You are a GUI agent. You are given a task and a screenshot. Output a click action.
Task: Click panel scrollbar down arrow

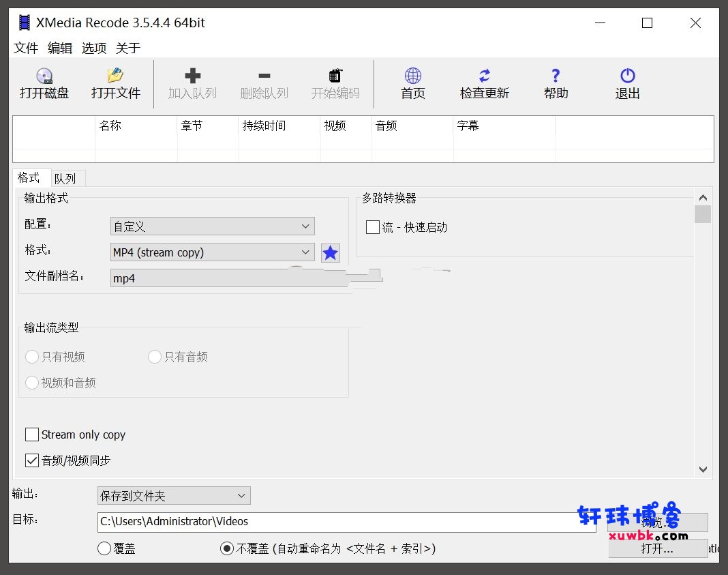pos(703,469)
